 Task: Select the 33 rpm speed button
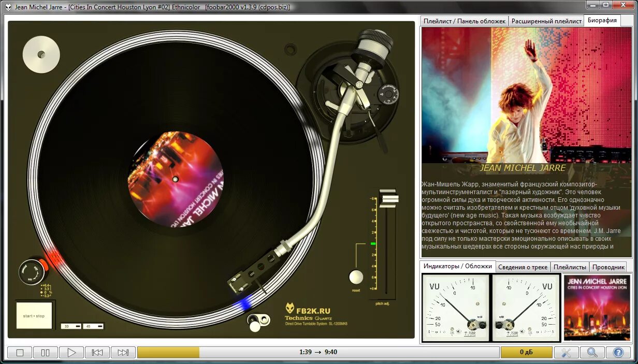pyautogui.click(x=71, y=326)
